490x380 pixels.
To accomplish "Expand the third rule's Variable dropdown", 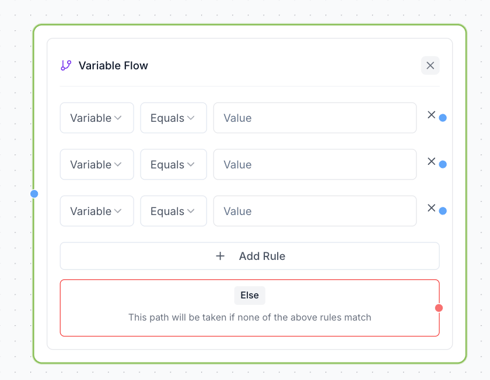I will pyautogui.click(x=97, y=211).
